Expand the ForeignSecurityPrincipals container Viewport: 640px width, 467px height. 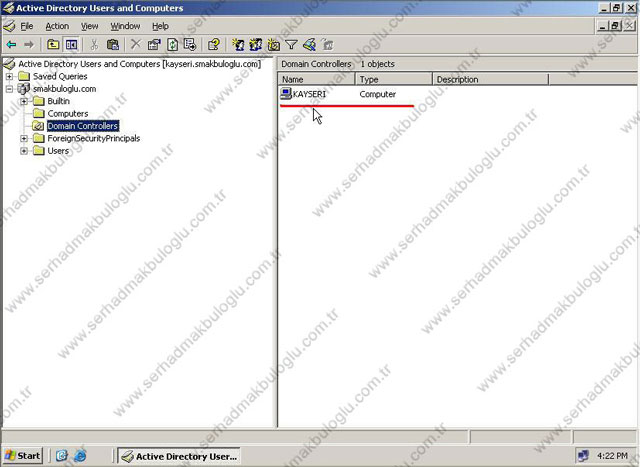(24, 138)
